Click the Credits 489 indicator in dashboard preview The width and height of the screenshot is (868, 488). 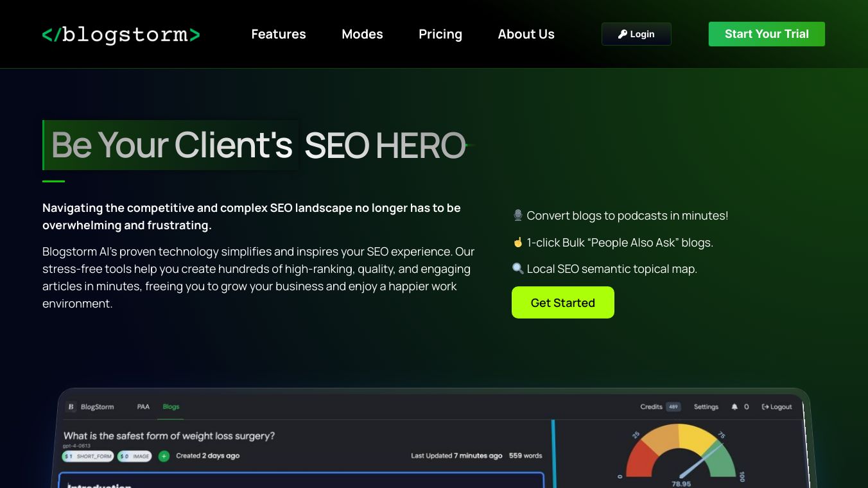660,407
